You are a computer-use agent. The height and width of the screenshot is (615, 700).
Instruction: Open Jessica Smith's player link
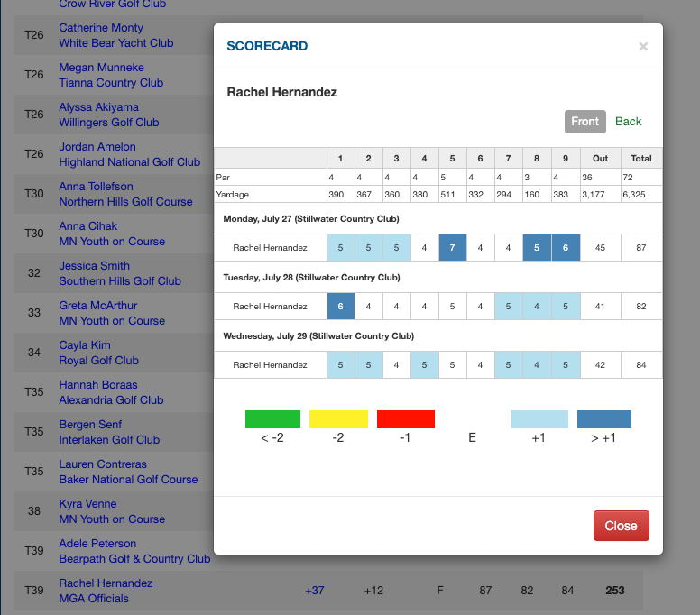coord(94,266)
